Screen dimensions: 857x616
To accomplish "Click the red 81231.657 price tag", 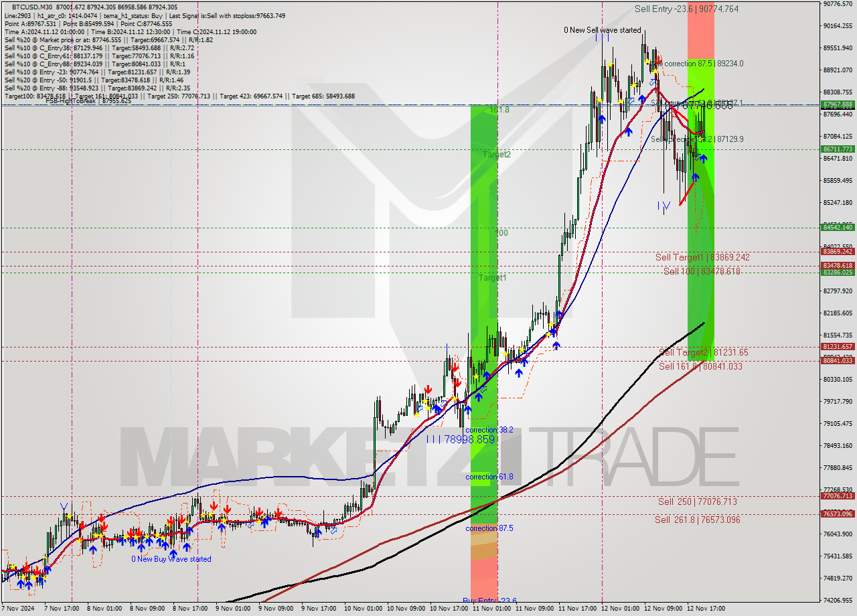I will tap(838, 347).
